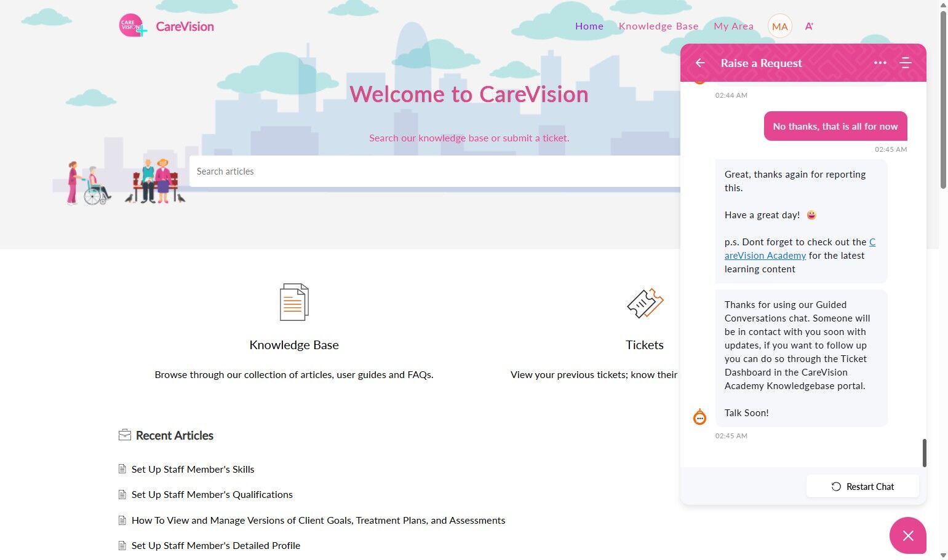Click the Tickets heading
The image size is (948, 560).
645,345
